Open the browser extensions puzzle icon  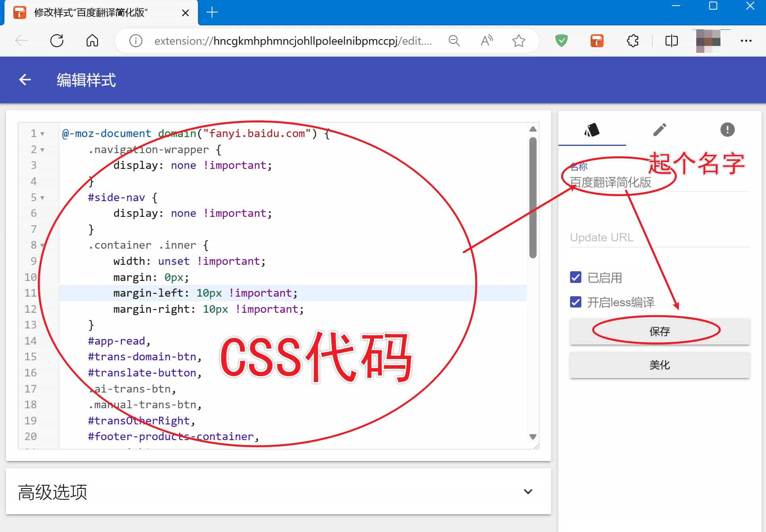633,41
